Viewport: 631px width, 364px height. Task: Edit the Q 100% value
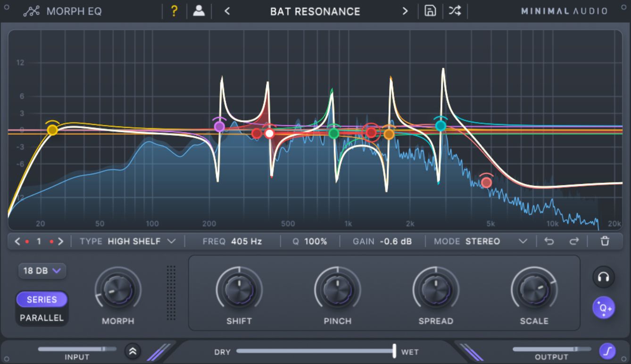tap(315, 241)
